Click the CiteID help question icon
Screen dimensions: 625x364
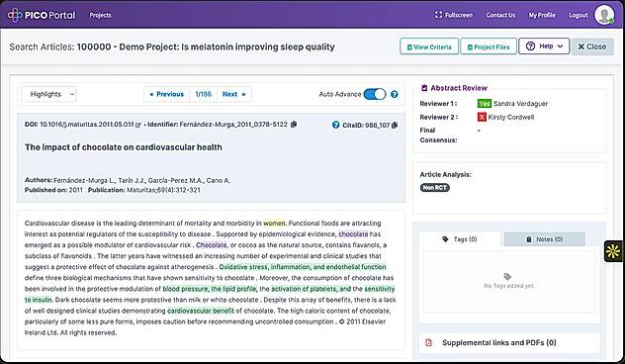click(335, 125)
